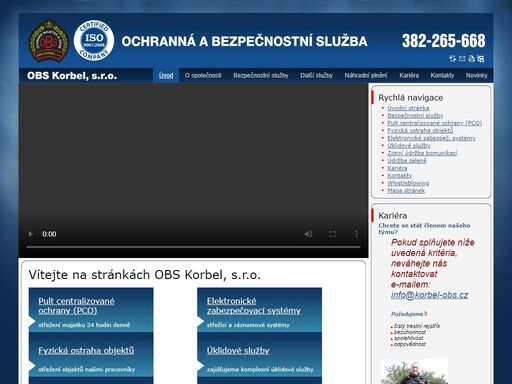The image size is (512, 384).
Task: Open Mapa stránek link
Action: click(x=406, y=191)
